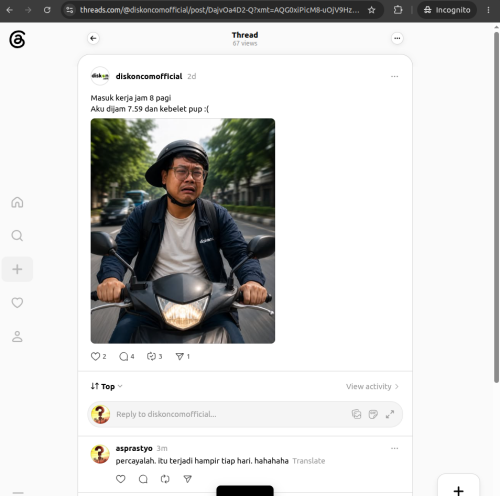Viewport: 500px width, 496px height.
Task: Click browser back arrow
Action: tap(10, 10)
